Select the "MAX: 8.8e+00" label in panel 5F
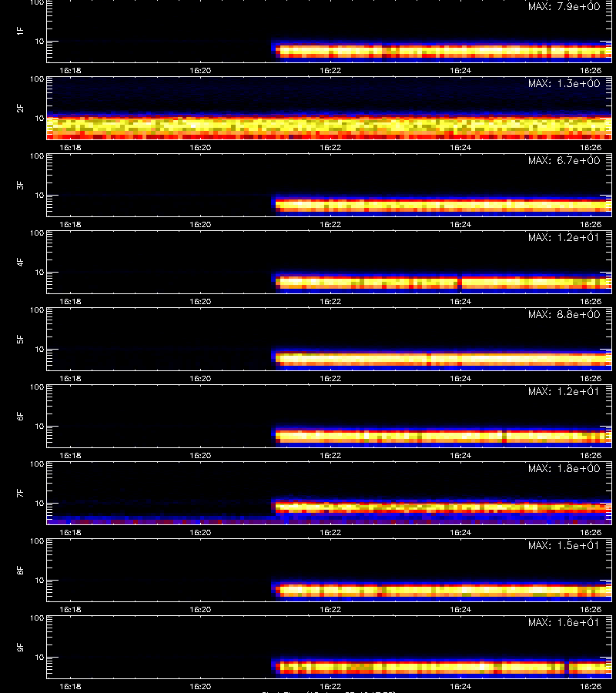 [564, 314]
